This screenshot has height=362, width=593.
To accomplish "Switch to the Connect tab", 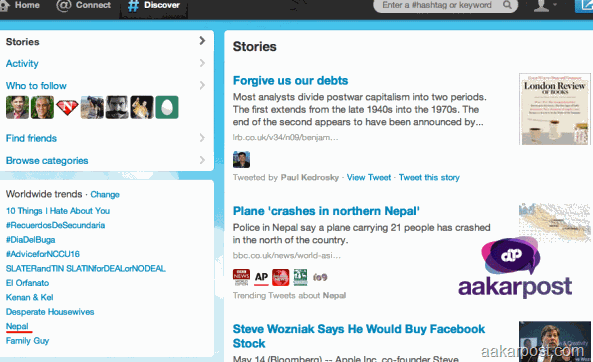I will [84, 5].
